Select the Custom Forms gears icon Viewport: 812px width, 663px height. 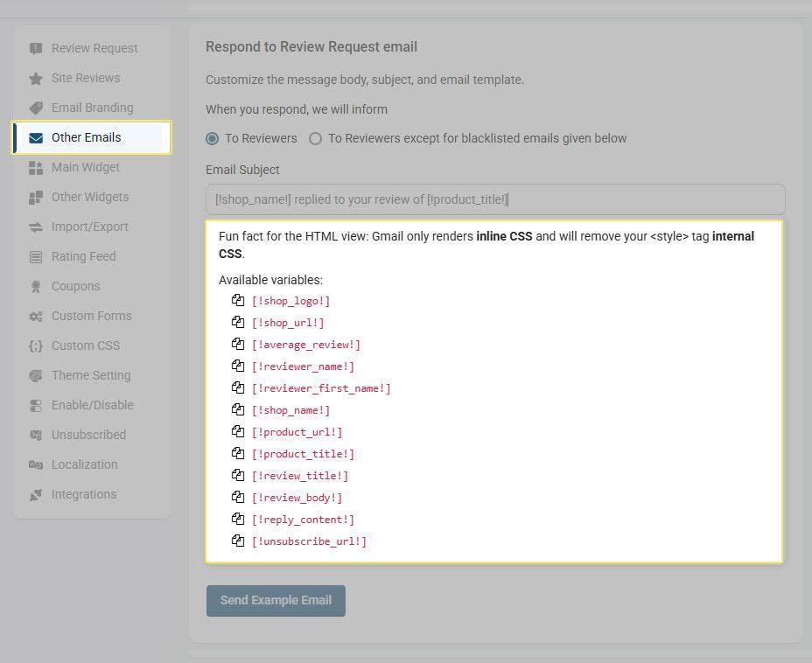click(35, 316)
